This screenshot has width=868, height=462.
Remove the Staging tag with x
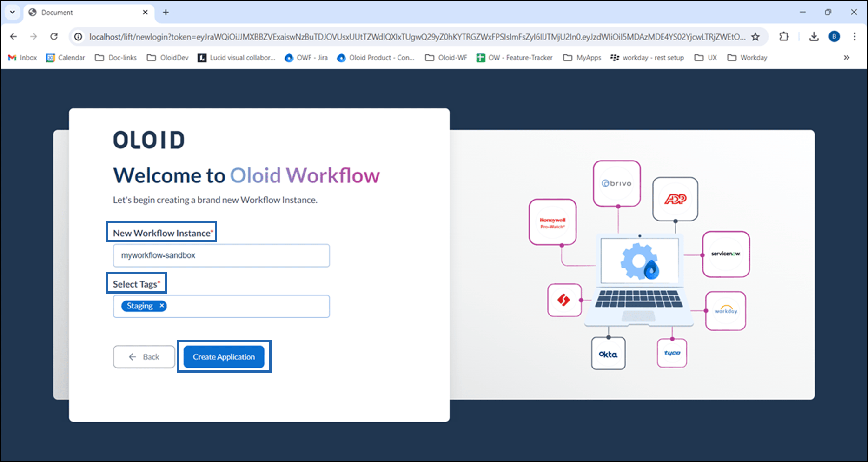(162, 306)
